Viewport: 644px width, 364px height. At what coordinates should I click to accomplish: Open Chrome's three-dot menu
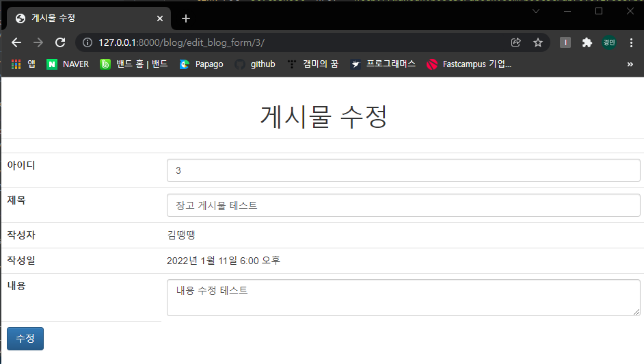coord(631,42)
